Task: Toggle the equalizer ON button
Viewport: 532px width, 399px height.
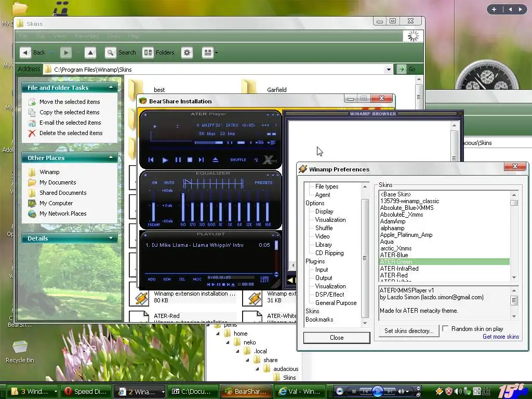Action: pos(154,183)
